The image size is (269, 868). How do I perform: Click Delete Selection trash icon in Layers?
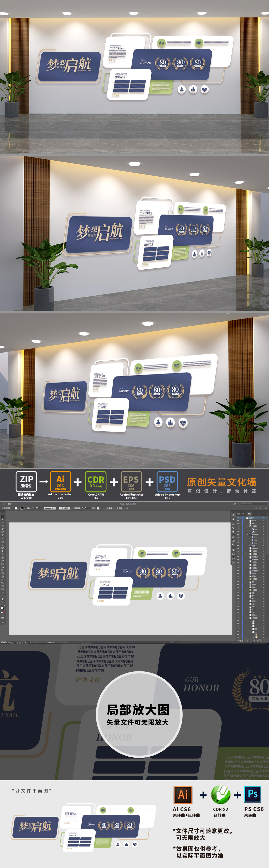[x=264, y=641]
